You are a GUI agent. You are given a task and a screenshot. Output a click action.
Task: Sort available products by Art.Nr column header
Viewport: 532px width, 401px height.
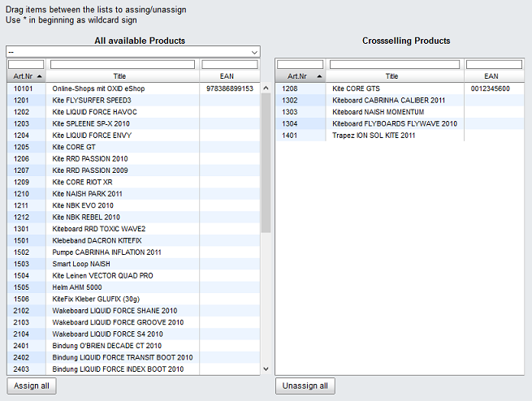[x=27, y=76]
